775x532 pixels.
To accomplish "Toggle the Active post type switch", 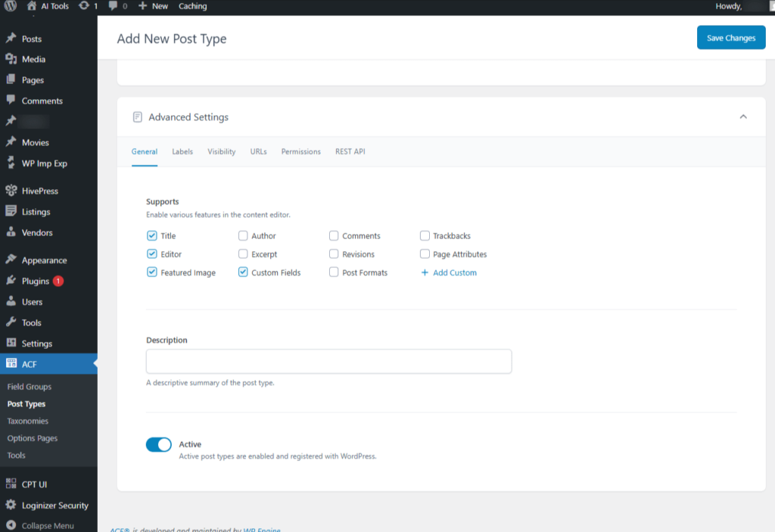I will pyautogui.click(x=159, y=445).
